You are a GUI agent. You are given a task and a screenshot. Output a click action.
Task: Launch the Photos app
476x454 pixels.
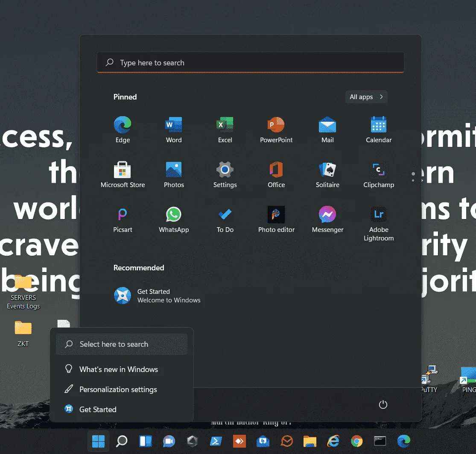click(174, 175)
